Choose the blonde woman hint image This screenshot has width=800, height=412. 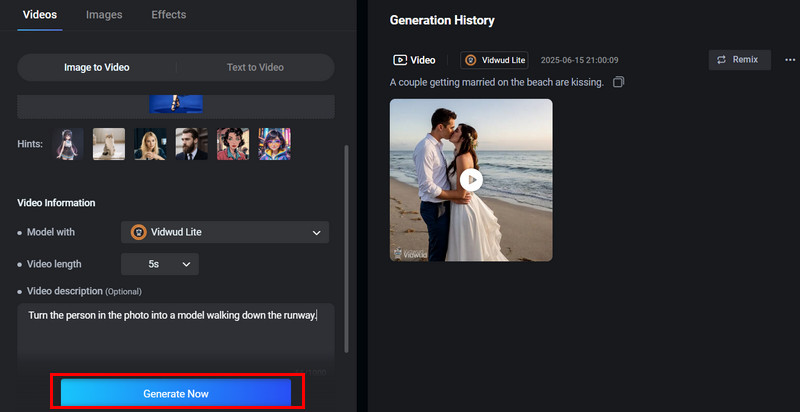point(150,144)
